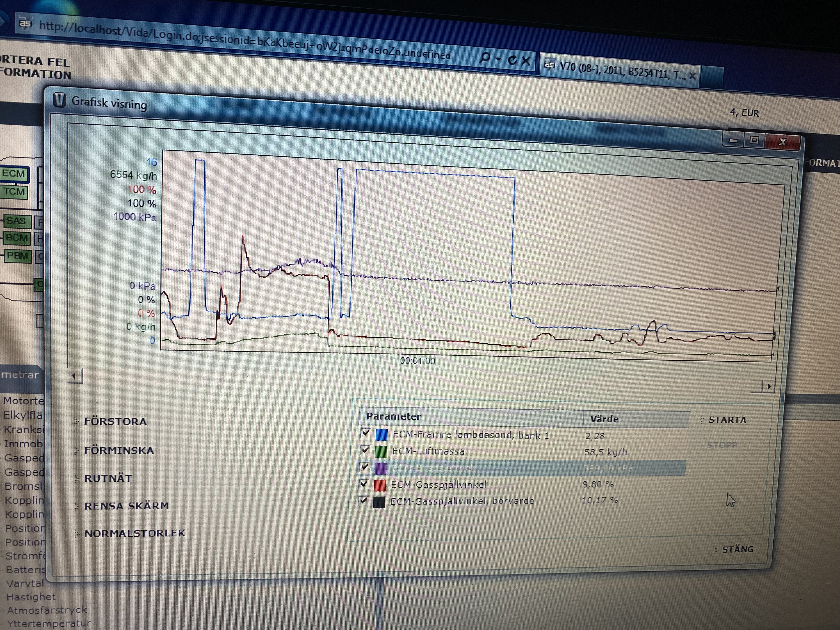Click FÖRSTORA to zoom in graph
The width and height of the screenshot is (840, 630).
(115, 421)
